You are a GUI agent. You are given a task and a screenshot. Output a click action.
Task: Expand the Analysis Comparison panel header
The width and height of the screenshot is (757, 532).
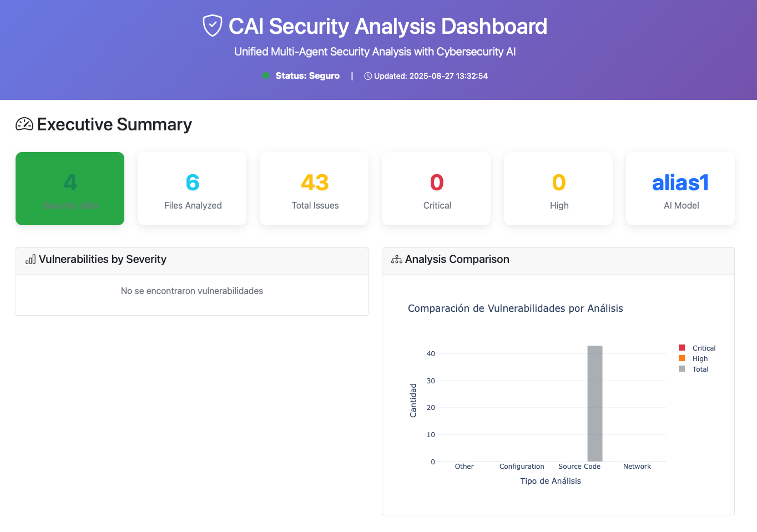[x=558, y=259]
